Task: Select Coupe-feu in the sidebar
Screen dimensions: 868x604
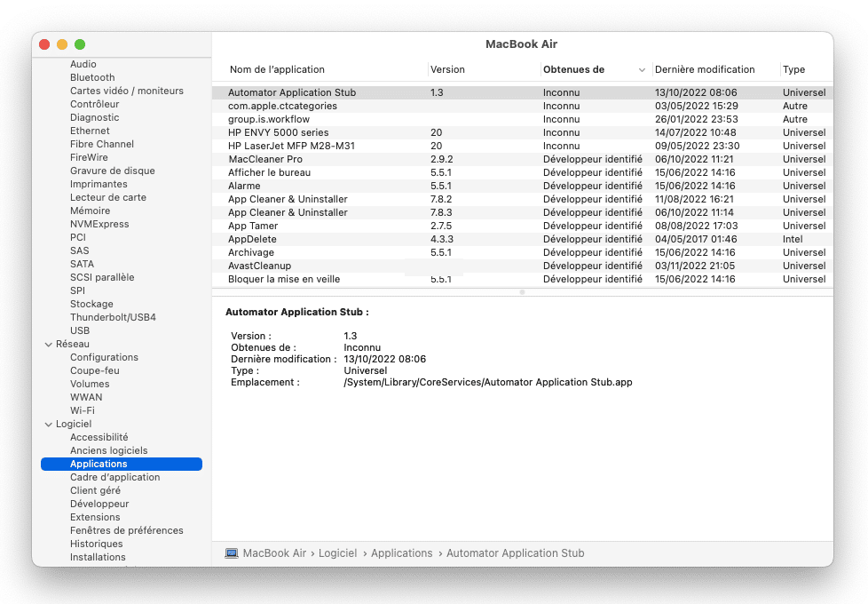Action: (x=95, y=370)
